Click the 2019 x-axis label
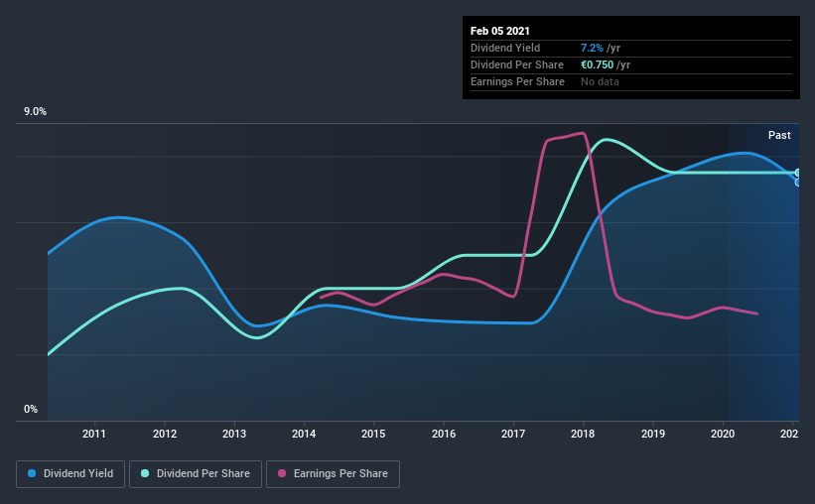This screenshot has width=815, height=504. click(653, 434)
